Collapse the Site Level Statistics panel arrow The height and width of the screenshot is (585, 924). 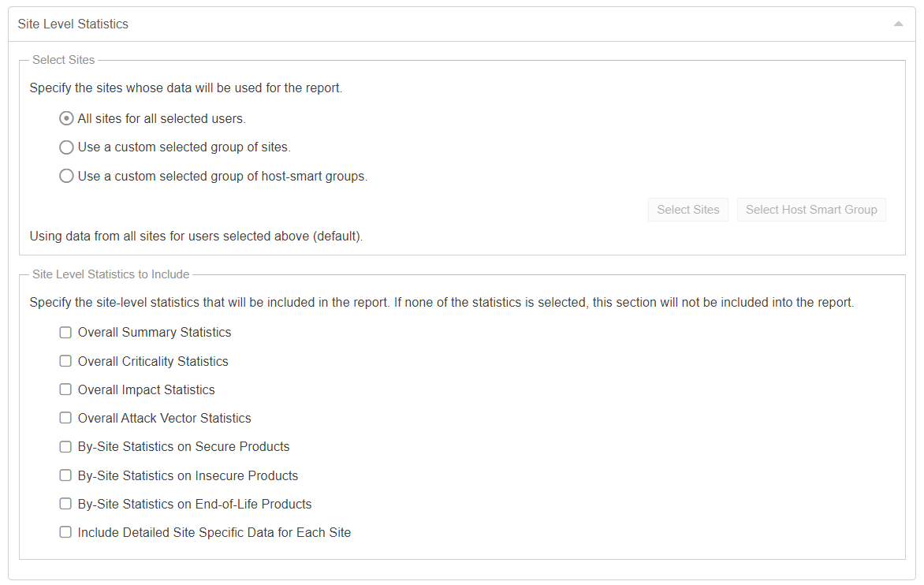click(898, 24)
